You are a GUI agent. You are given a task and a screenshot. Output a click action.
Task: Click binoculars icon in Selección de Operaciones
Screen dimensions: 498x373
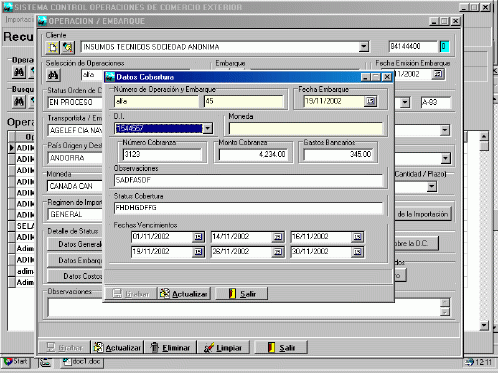click(x=53, y=75)
